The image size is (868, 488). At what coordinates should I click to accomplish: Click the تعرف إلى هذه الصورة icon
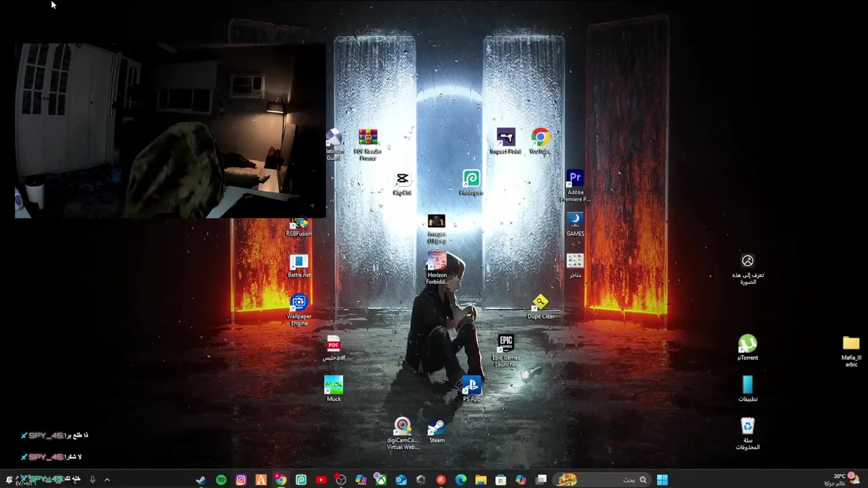click(747, 268)
